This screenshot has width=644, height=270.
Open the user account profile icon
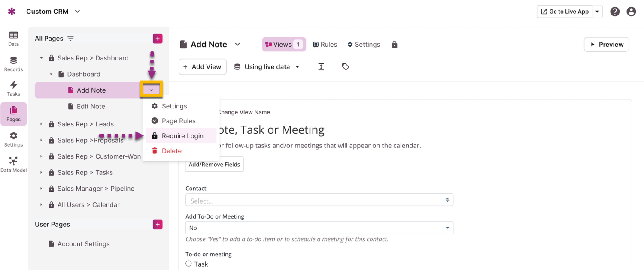pyautogui.click(x=631, y=12)
